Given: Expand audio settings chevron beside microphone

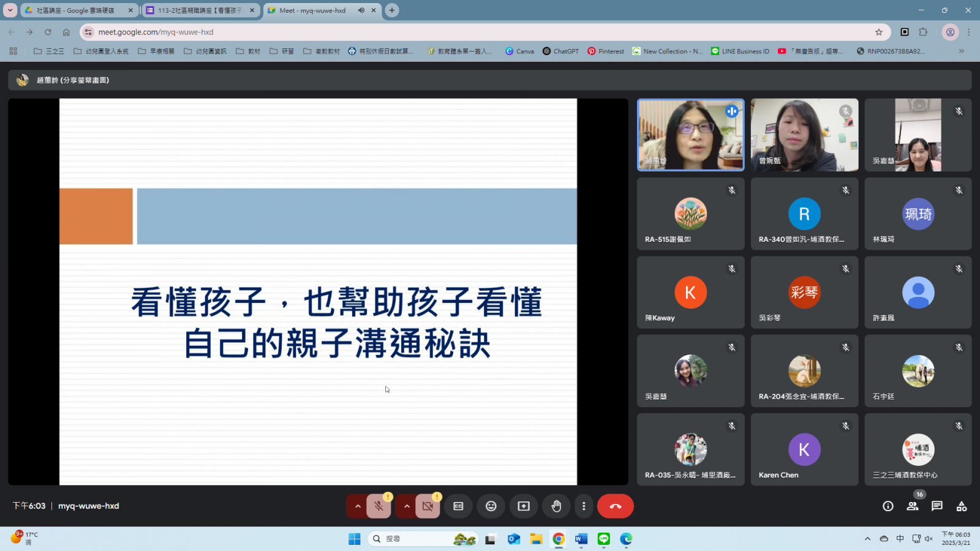Looking at the screenshot, I should (x=358, y=506).
